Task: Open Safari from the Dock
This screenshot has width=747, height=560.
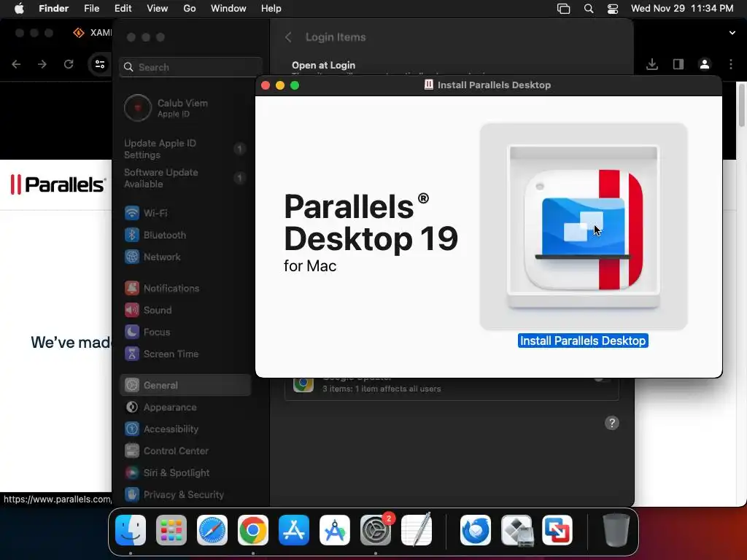Action: pyautogui.click(x=212, y=530)
